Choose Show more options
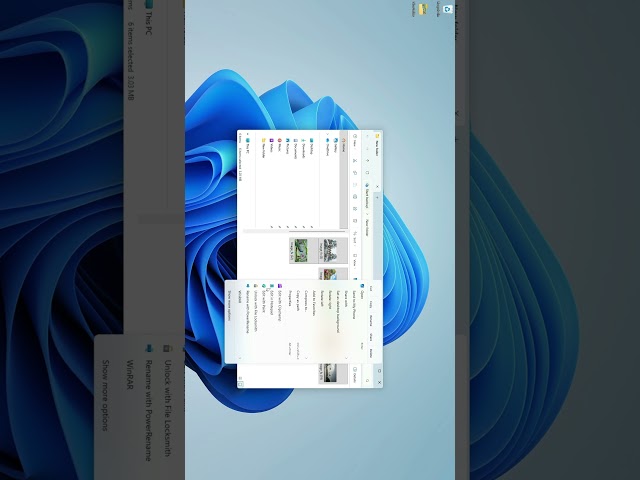640x480 pixels. [x=229, y=321]
